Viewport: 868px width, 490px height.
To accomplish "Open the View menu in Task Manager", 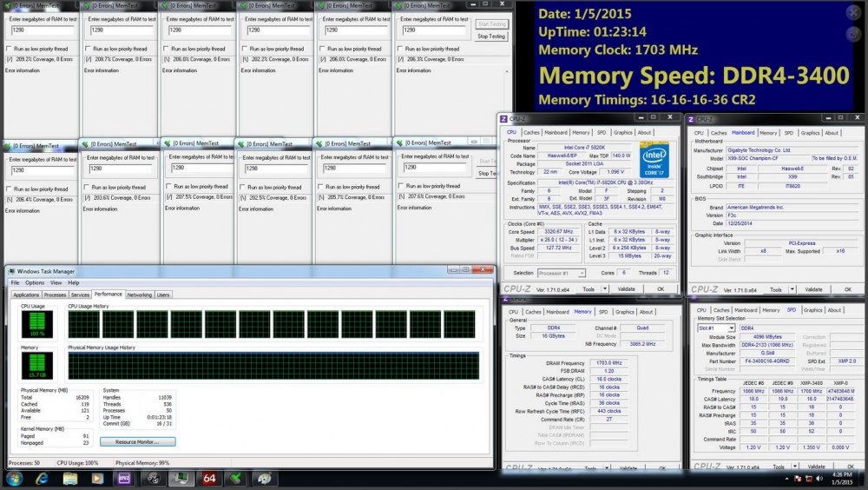I will [x=56, y=282].
